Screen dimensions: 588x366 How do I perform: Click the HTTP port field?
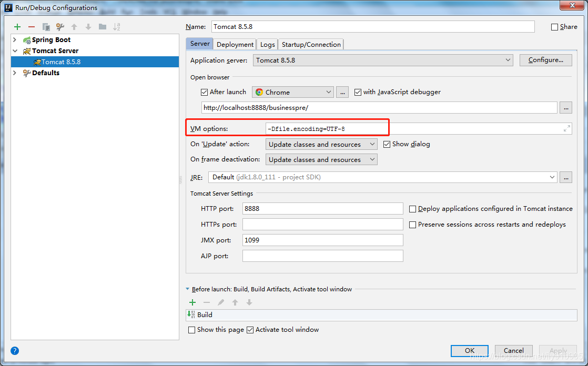322,208
